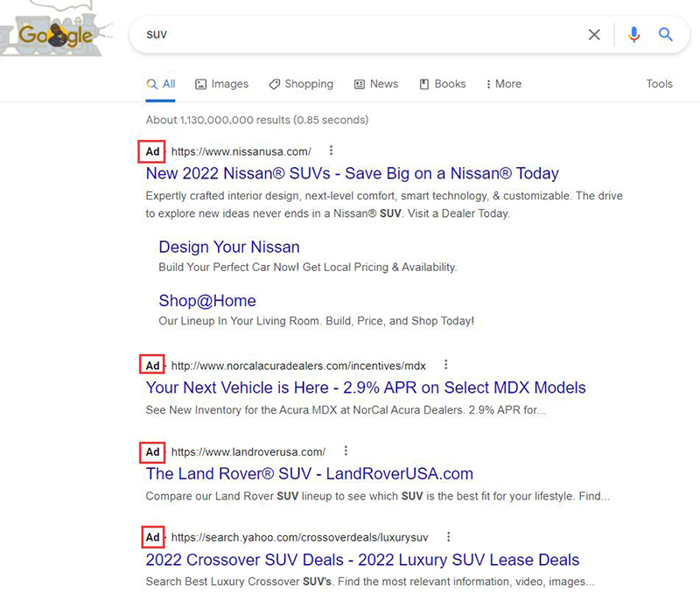
Task: Open the three-dot menu beside nissanusa.com
Action: 331,150
